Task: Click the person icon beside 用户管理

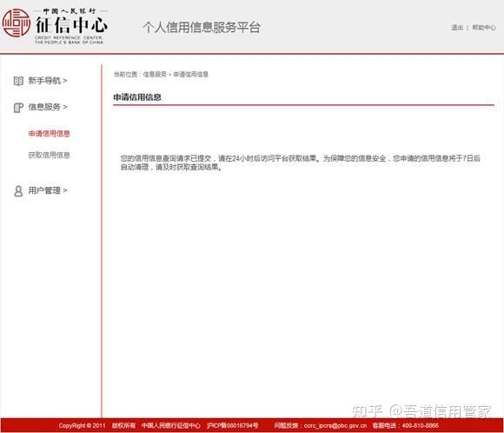Action: 18,190
